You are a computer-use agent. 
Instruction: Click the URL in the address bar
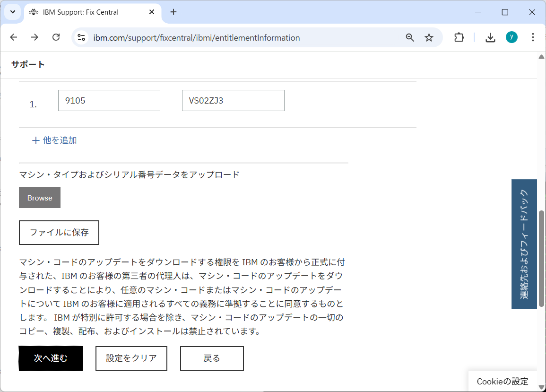click(196, 38)
